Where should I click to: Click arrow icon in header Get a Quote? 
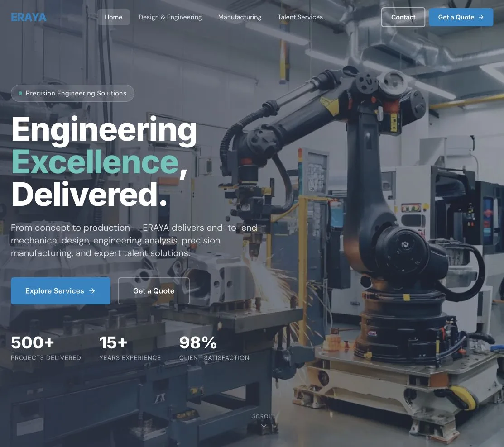click(x=481, y=17)
